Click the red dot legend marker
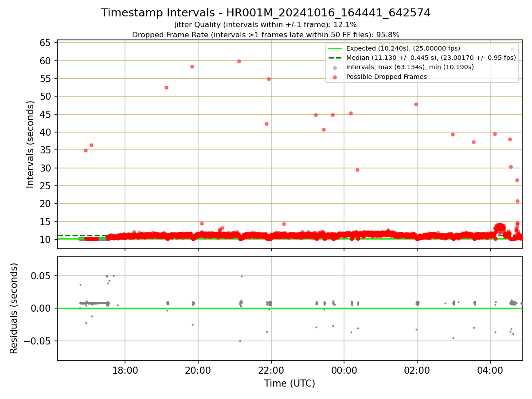The height and width of the screenshot is (399, 532). tap(335, 77)
